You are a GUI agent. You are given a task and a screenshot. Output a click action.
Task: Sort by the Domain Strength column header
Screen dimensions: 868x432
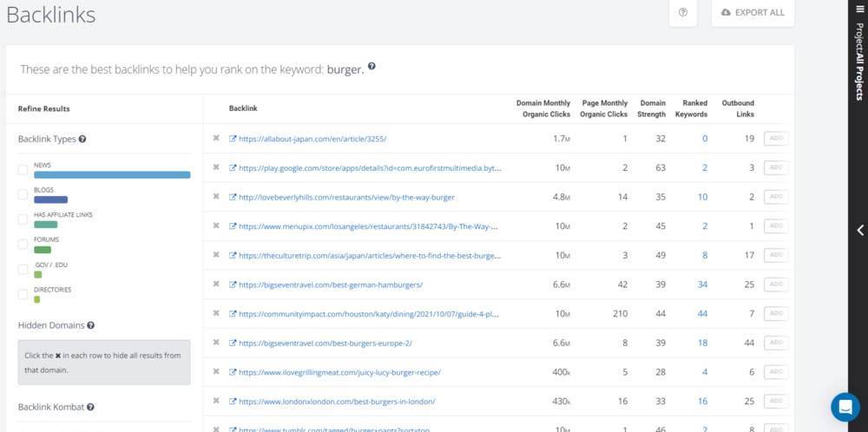pyautogui.click(x=652, y=108)
